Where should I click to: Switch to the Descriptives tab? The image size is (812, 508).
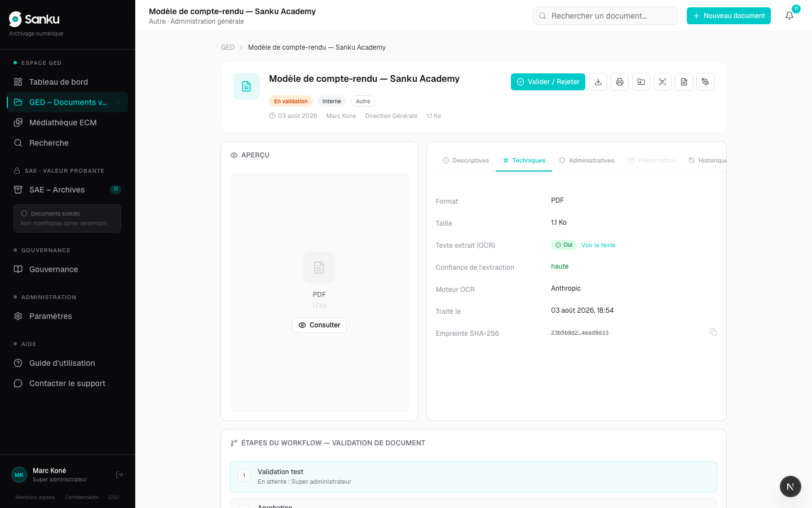[x=466, y=160]
